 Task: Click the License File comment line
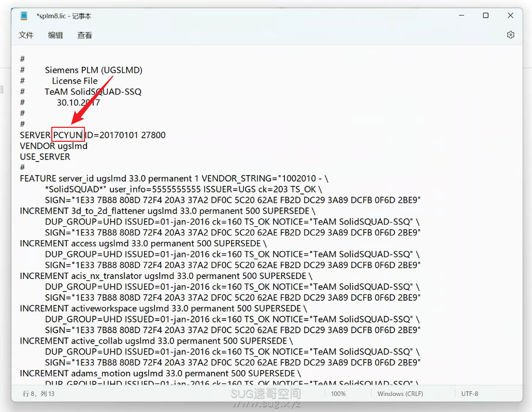pos(75,81)
